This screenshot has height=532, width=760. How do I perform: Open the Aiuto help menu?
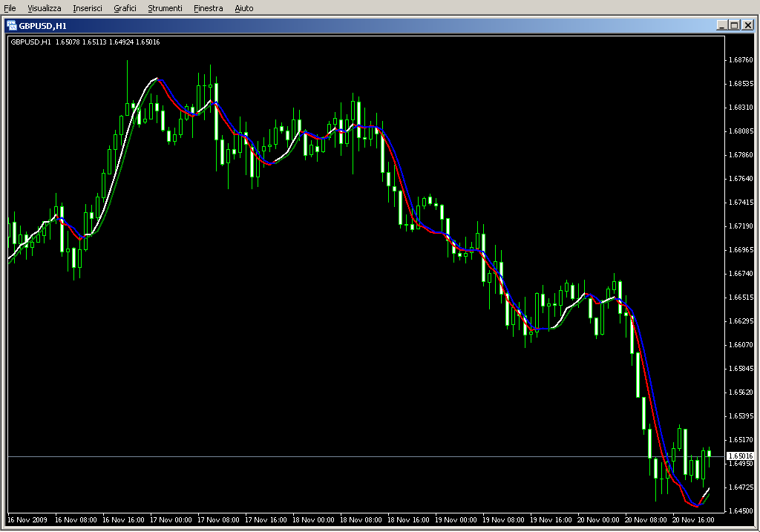[243, 8]
